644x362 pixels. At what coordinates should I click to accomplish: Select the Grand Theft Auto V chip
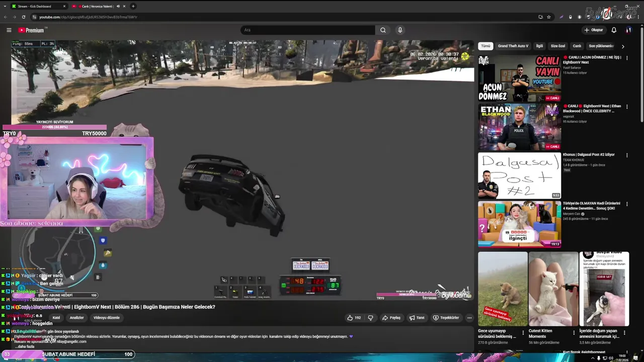click(x=513, y=46)
